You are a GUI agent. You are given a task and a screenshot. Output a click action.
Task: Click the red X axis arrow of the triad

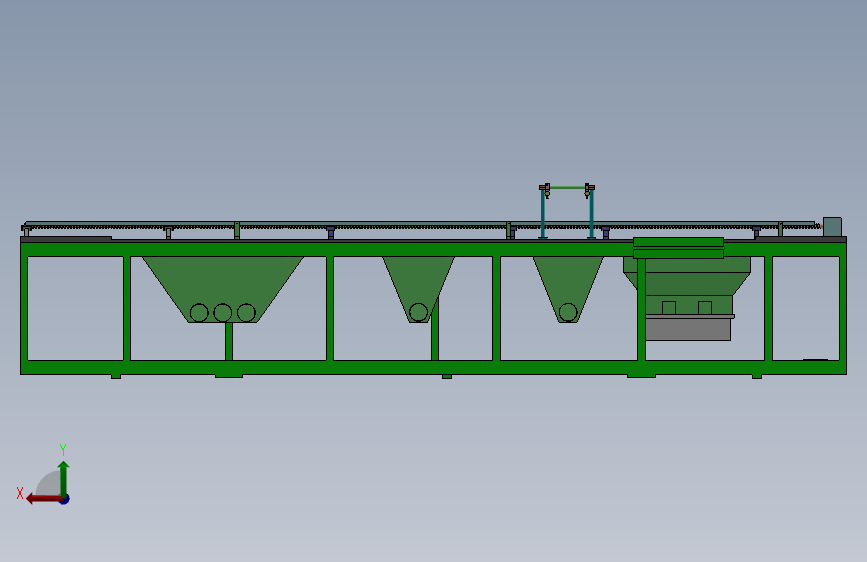point(43,499)
